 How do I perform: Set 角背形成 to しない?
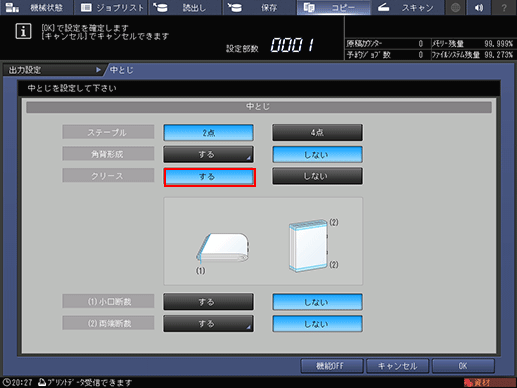pyautogui.click(x=317, y=154)
